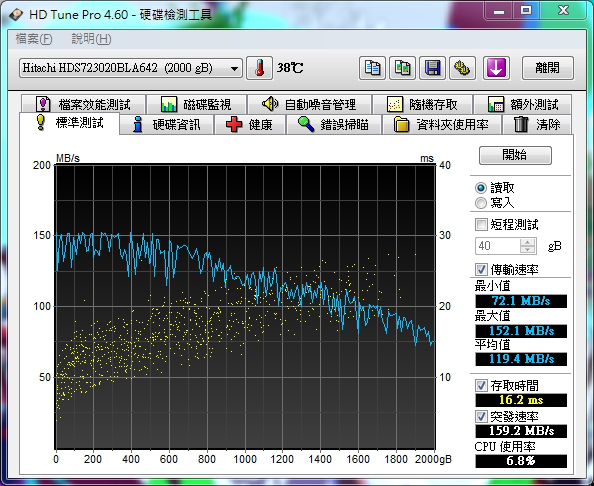594x486 pixels.
Task: Click the copy screenshot icon
Action: tap(402, 68)
